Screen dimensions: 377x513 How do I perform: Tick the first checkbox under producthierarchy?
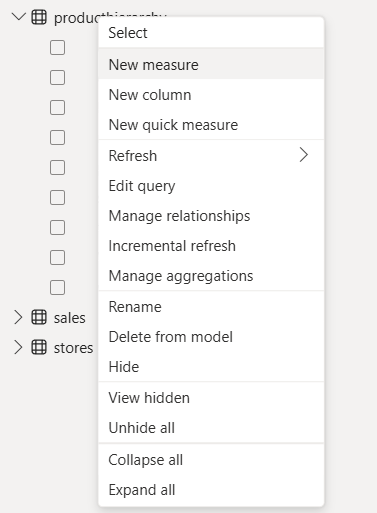(x=57, y=48)
